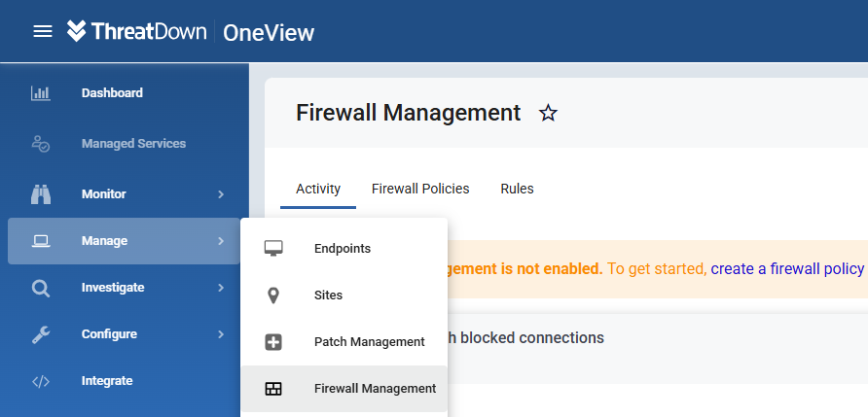Click the Dashboard bar chart icon

click(41, 93)
